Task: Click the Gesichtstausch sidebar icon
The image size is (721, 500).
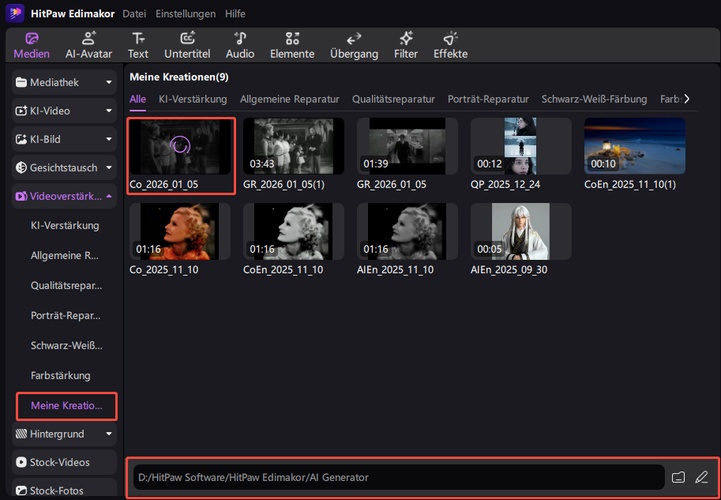Action: point(21,168)
